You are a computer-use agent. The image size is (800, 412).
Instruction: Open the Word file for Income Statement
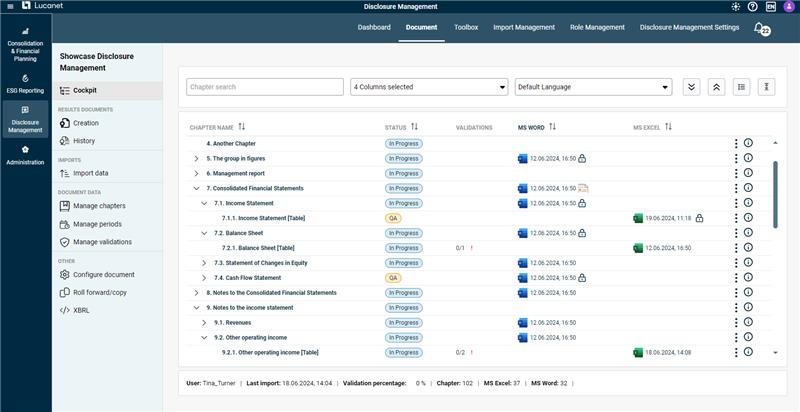point(522,203)
